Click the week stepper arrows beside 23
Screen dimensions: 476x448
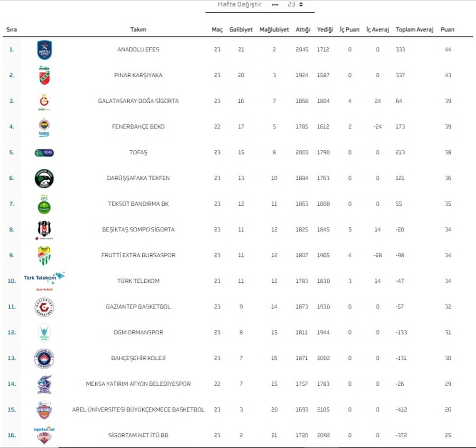301,5
